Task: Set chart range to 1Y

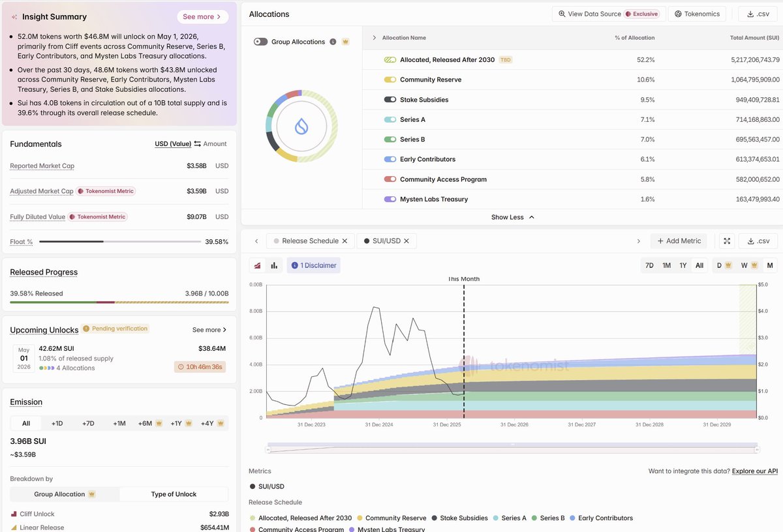Action: (683, 265)
